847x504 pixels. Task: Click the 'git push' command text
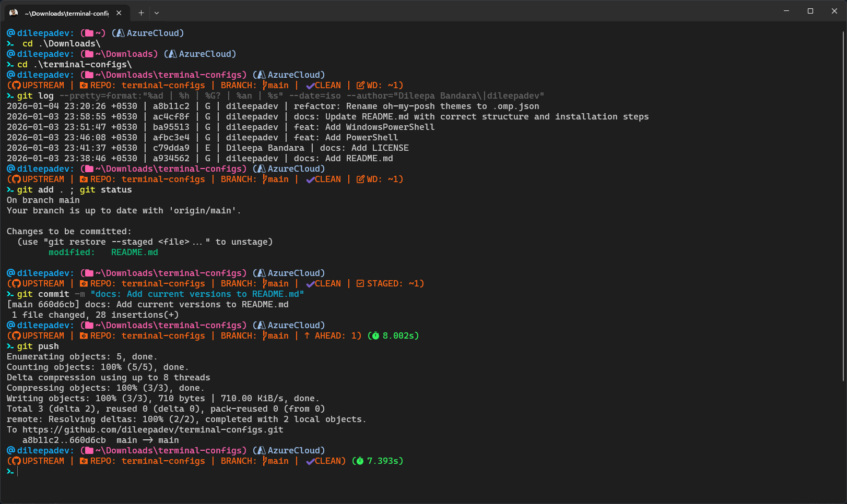38,346
